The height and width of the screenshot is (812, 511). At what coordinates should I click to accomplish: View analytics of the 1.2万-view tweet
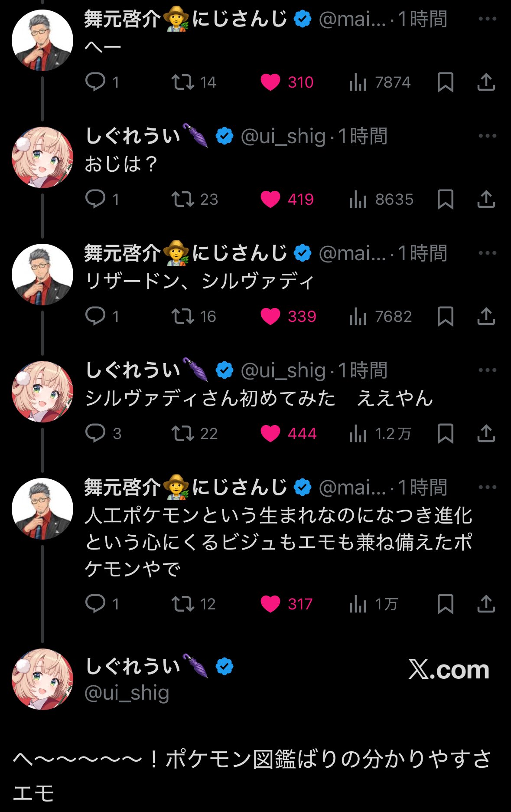click(x=358, y=433)
